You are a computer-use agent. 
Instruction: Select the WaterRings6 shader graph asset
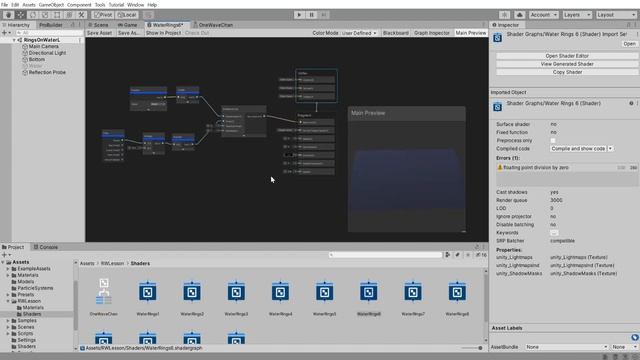tap(369, 297)
